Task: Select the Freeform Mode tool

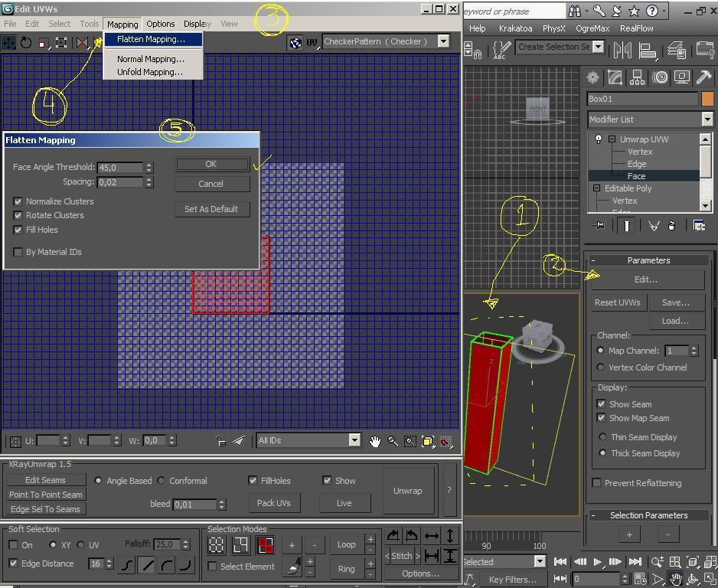Action: 61,43
